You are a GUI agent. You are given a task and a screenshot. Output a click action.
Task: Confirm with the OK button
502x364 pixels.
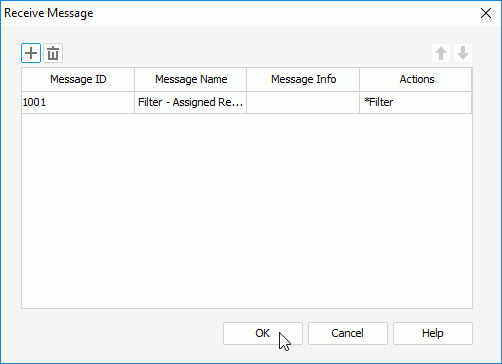coord(263,333)
